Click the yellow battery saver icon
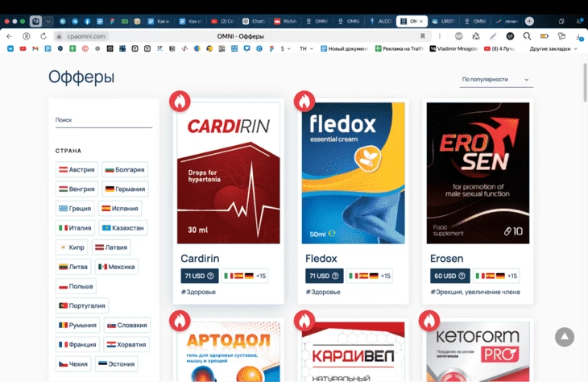The height and width of the screenshot is (382, 588). click(545, 36)
